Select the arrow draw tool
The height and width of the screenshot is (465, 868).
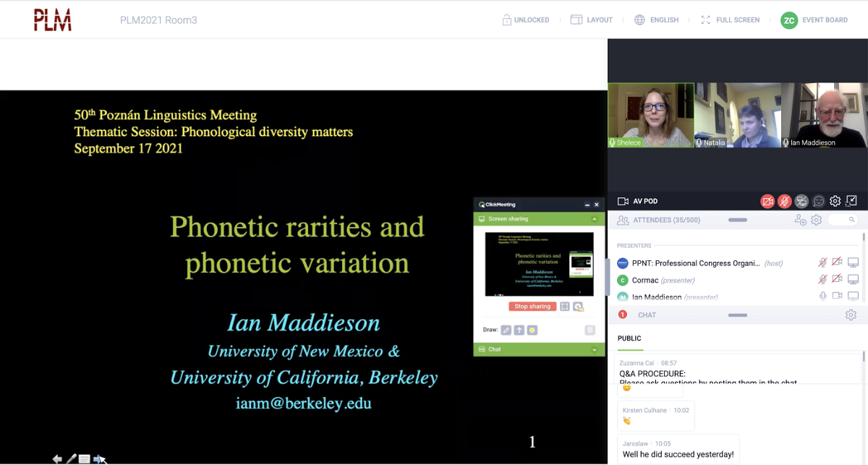click(519, 330)
